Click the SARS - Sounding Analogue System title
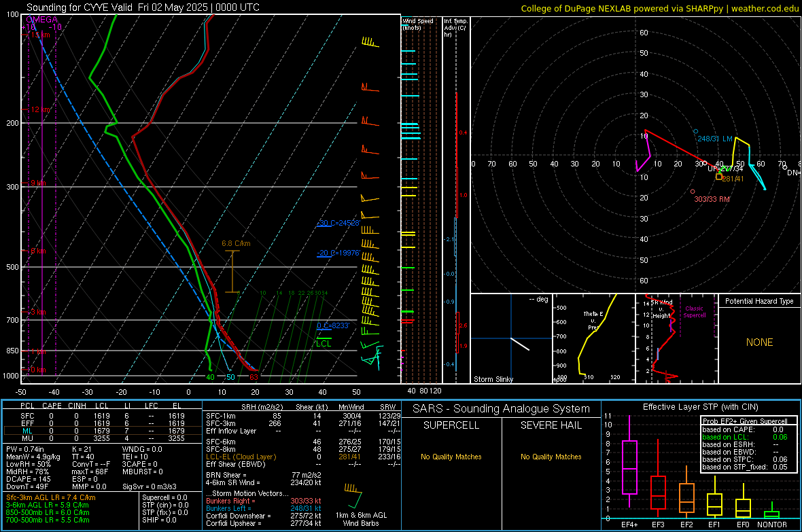The image size is (802, 532). (501, 409)
